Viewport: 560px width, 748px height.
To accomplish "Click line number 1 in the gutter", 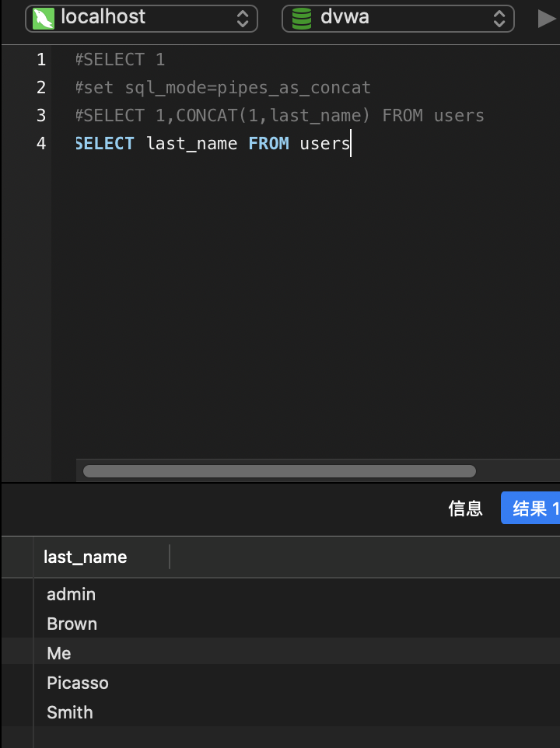I will pos(41,60).
